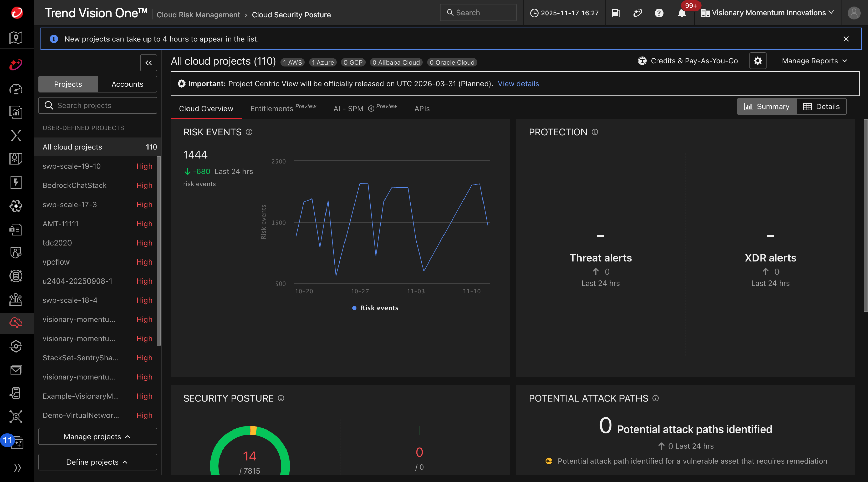Open the Cloud Overview tab
This screenshot has width=868, height=482.
pos(206,109)
